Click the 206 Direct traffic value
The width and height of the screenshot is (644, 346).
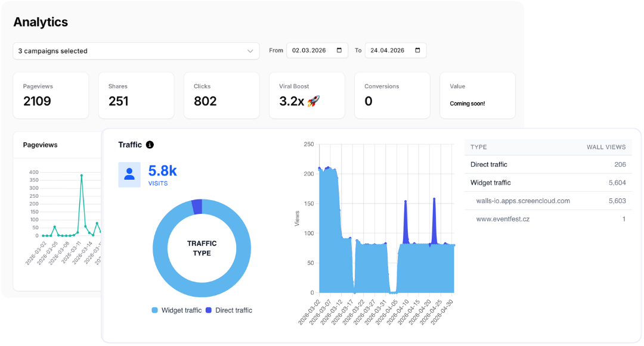(x=620, y=164)
